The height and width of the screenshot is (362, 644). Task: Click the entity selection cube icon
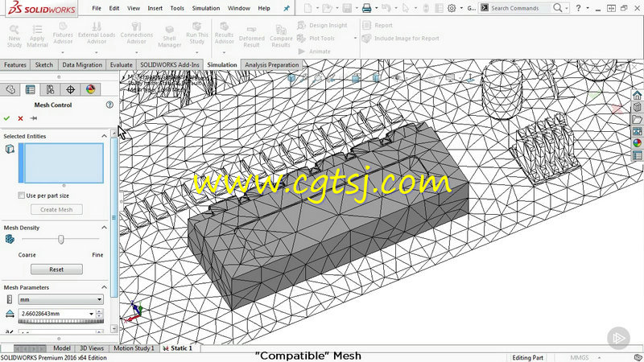[10, 149]
